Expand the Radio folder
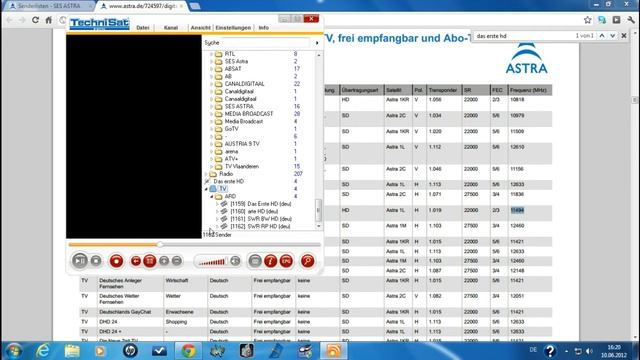The height and width of the screenshot is (360, 640). click(x=207, y=174)
